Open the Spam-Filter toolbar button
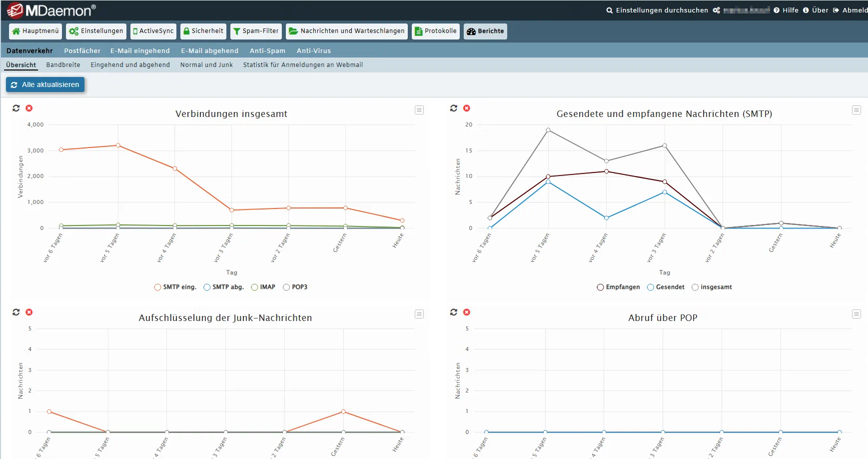This screenshot has height=459, width=868. 256,31
